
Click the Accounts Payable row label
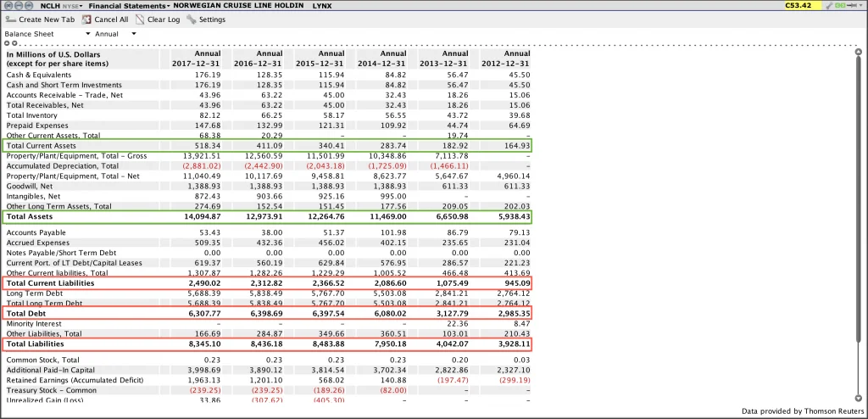pos(36,232)
